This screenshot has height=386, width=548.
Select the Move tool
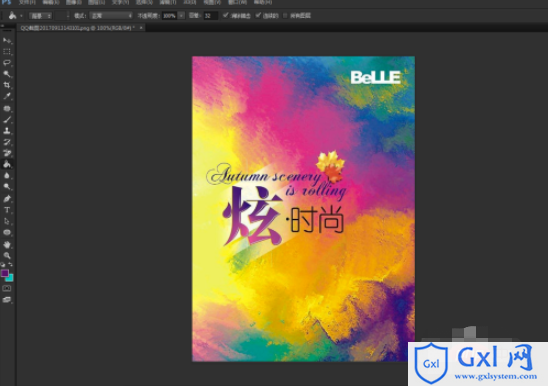[7, 41]
